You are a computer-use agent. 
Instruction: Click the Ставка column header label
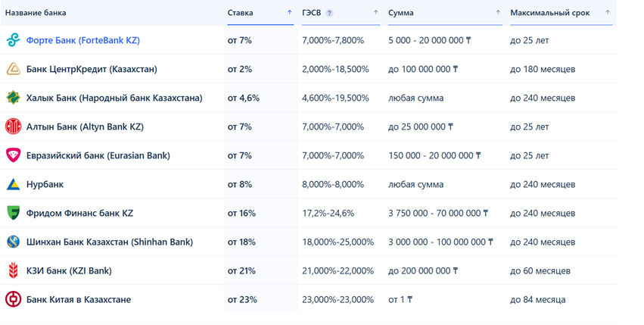[240, 13]
